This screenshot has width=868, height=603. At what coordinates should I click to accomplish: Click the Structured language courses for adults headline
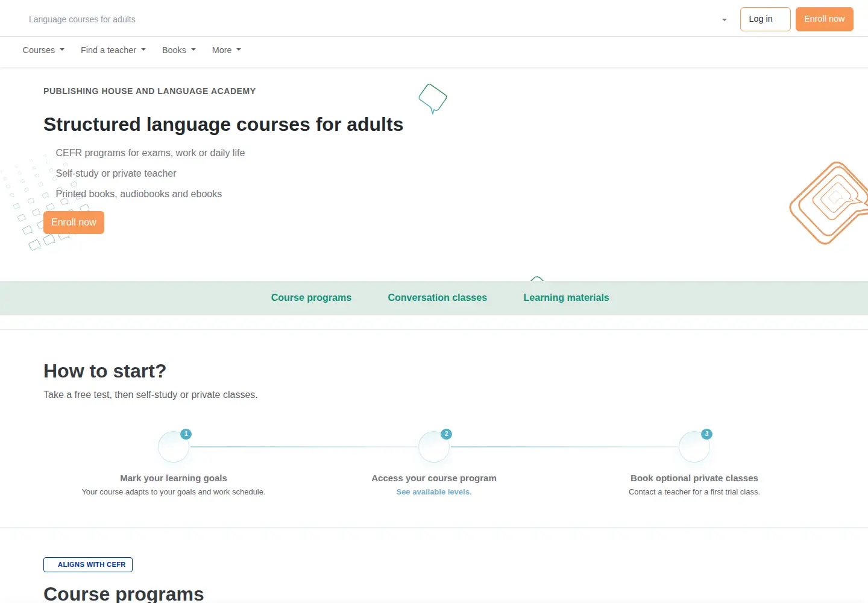(x=223, y=124)
